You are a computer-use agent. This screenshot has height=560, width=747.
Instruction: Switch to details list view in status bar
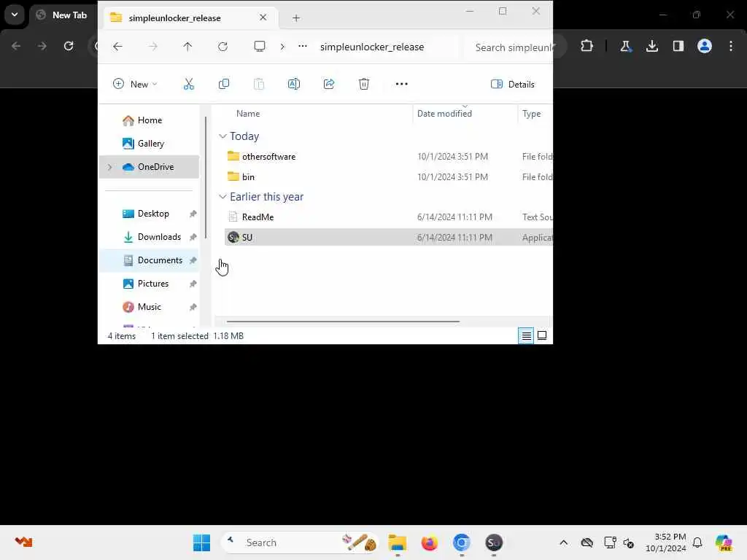pos(526,336)
